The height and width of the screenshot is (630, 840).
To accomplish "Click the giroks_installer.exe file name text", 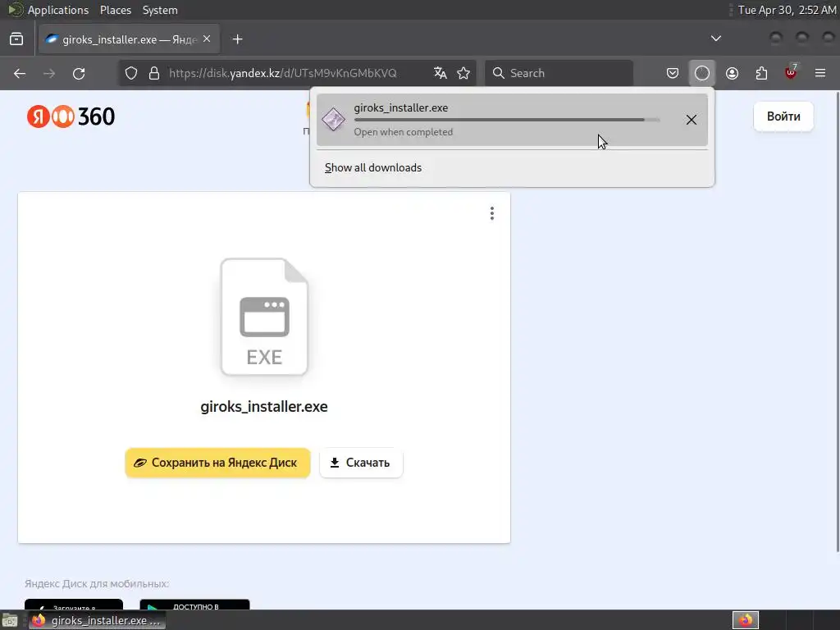I will pyautogui.click(x=264, y=407).
